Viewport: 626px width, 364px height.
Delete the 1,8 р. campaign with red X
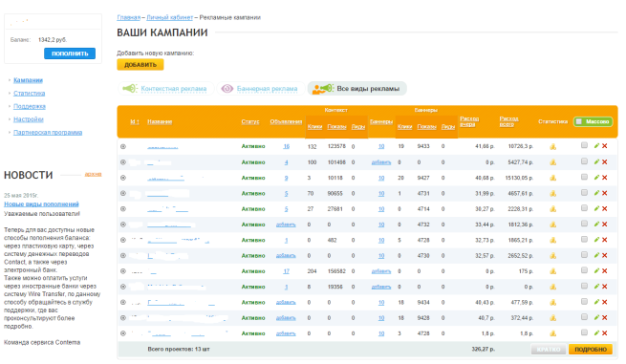tap(605, 333)
